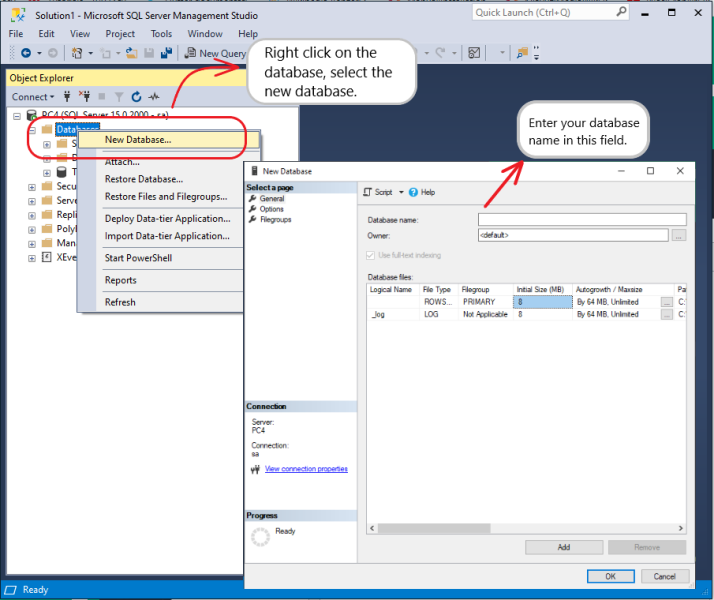Click the scroll right arrow of files grid
The image size is (714, 600).
pos(681,528)
